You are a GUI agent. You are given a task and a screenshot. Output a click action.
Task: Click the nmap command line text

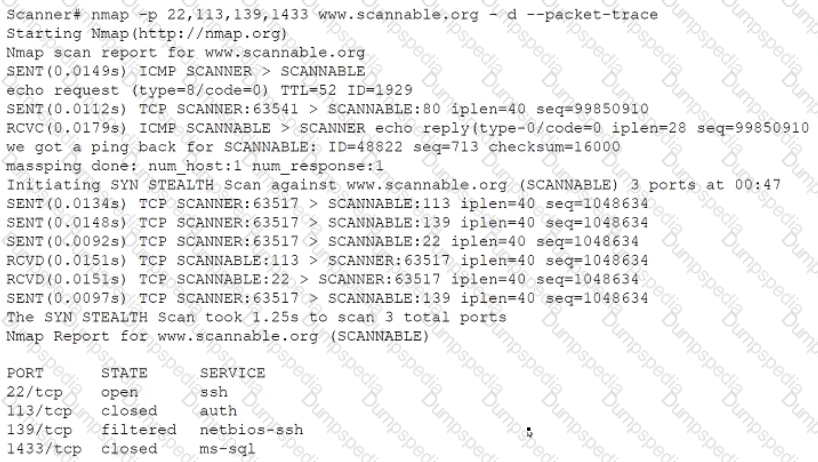(x=332, y=15)
